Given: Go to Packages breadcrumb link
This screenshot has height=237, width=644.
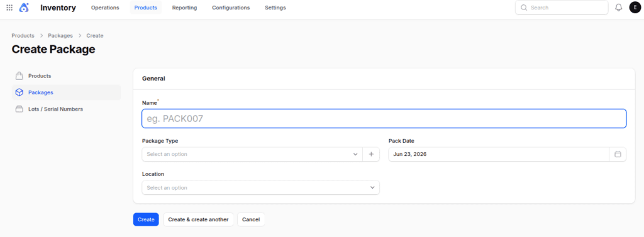Looking at the screenshot, I should point(60,36).
